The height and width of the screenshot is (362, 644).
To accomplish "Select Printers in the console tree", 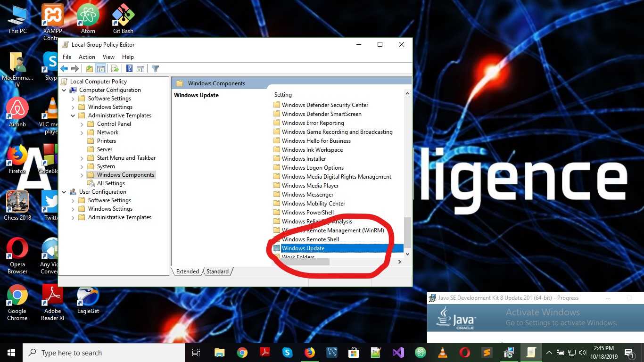I will click(102, 141).
